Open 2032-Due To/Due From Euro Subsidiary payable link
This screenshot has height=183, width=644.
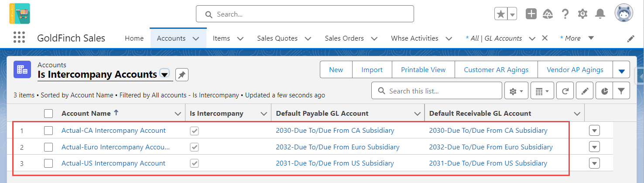pos(338,147)
